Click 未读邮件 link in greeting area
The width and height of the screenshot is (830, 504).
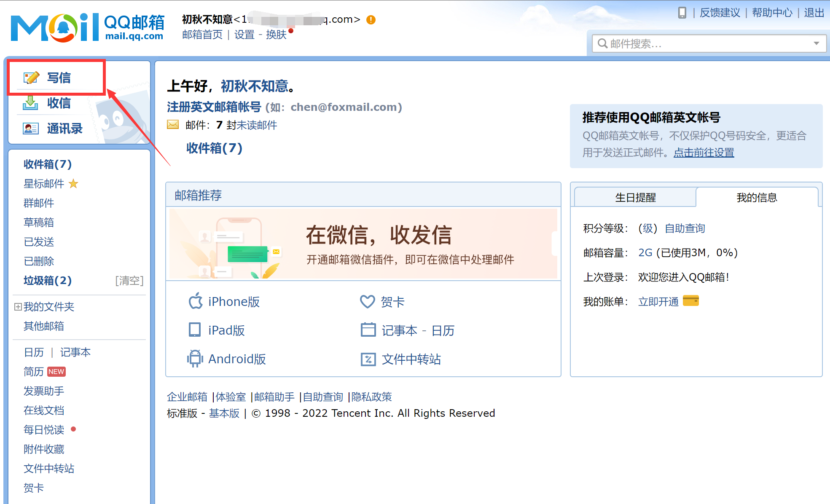pos(257,125)
